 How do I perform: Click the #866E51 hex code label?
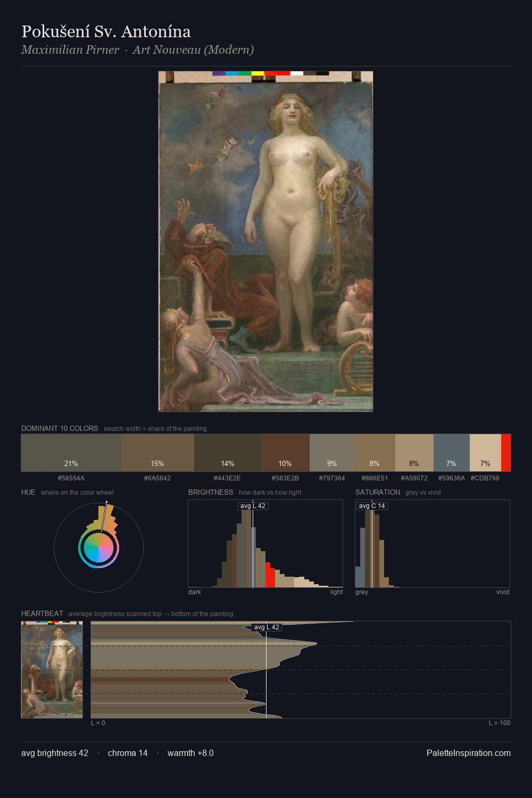coord(375,478)
